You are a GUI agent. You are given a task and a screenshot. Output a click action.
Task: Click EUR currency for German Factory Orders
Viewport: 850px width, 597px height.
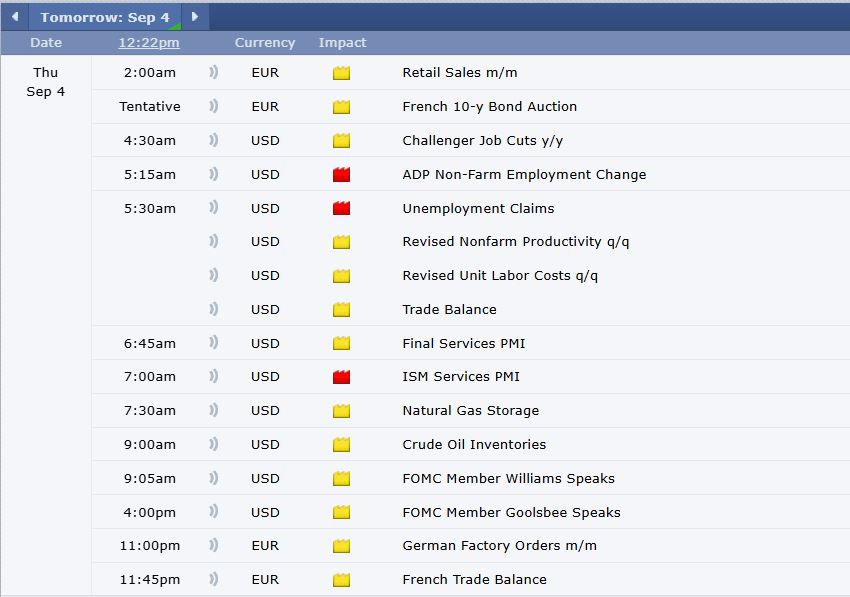tap(265, 545)
